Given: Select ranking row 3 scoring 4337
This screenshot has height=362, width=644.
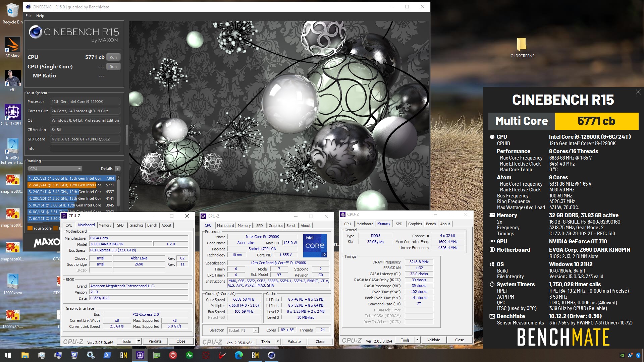Looking at the screenshot, I should pos(71,192).
